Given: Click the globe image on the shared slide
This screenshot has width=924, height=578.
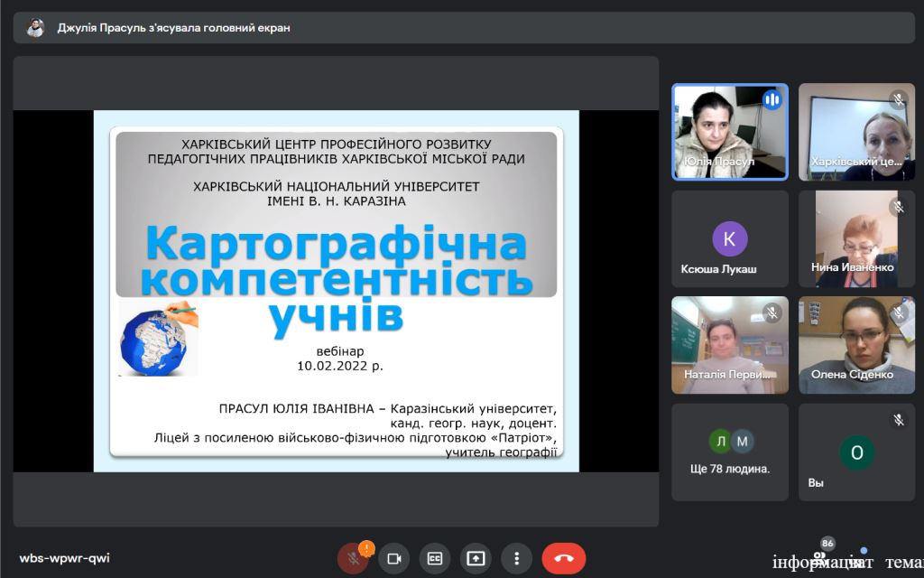Looking at the screenshot, I should [159, 338].
